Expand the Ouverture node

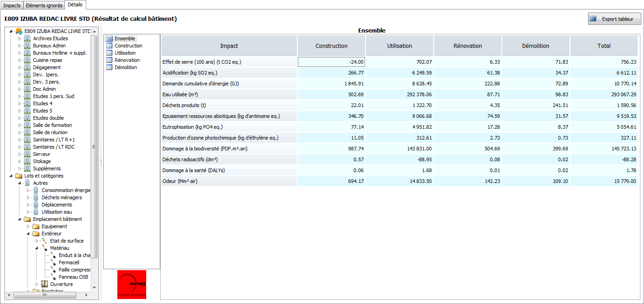click(x=37, y=284)
